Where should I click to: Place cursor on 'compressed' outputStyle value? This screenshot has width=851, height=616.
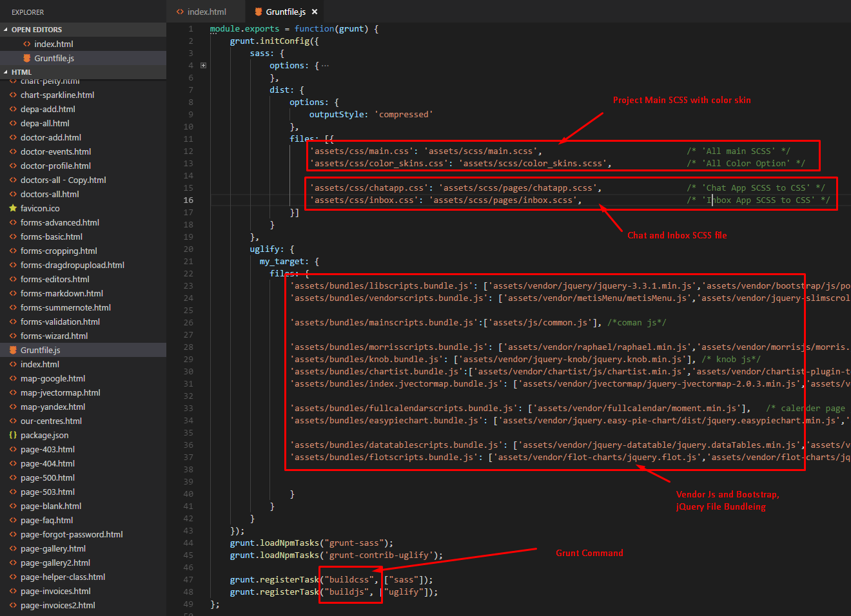403,114
